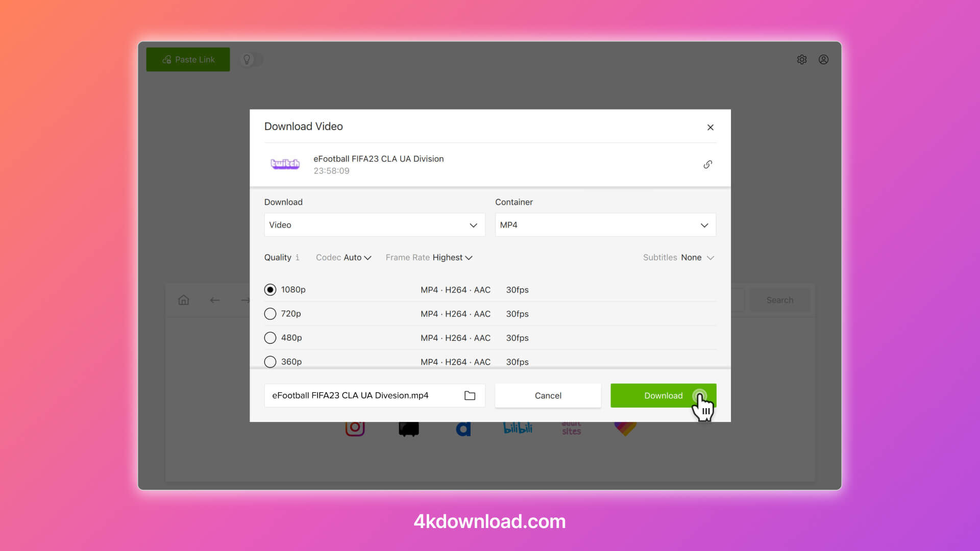Click the Twitch logo thumbnail in the dialog

[x=285, y=164]
